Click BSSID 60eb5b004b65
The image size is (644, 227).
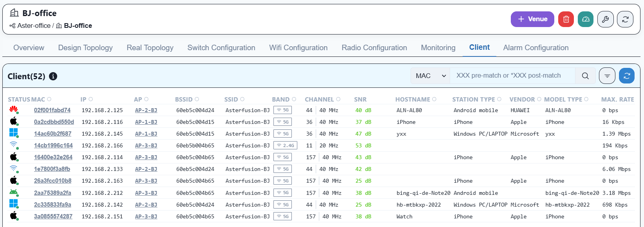[x=195, y=145]
